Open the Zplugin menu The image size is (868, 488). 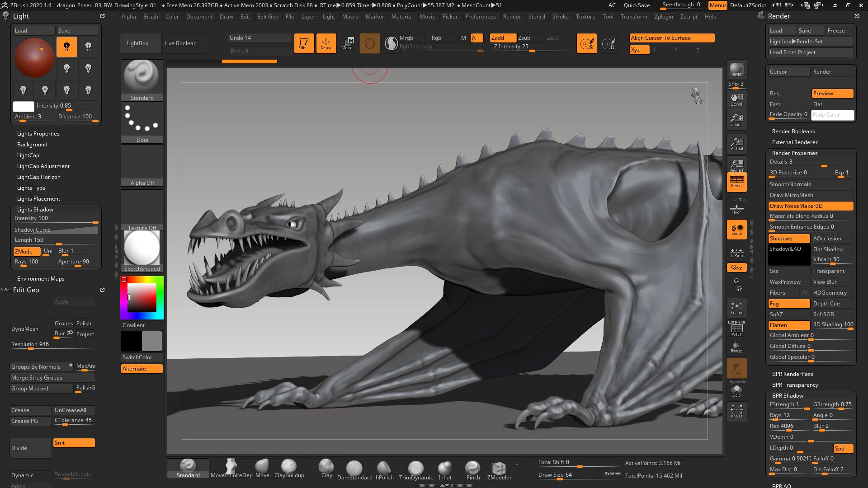click(x=663, y=17)
